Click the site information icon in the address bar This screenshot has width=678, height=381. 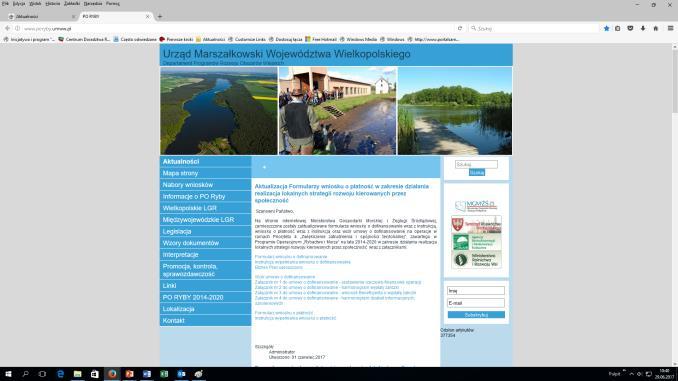click(17, 28)
